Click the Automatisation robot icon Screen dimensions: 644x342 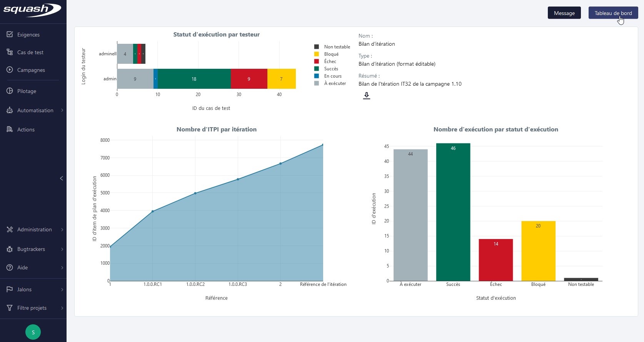pyautogui.click(x=10, y=110)
